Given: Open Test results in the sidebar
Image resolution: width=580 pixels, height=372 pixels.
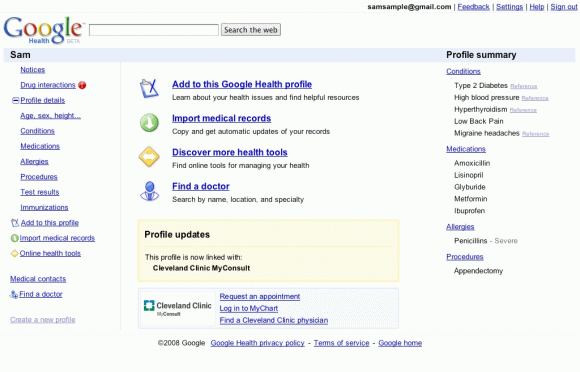Looking at the screenshot, I should (x=40, y=192).
